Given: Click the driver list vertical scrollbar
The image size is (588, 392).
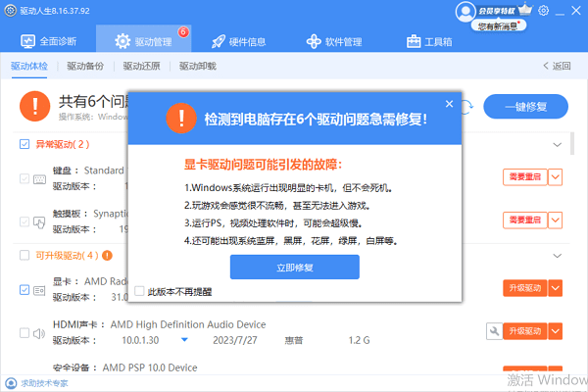Looking at the screenshot, I should [x=572, y=143].
